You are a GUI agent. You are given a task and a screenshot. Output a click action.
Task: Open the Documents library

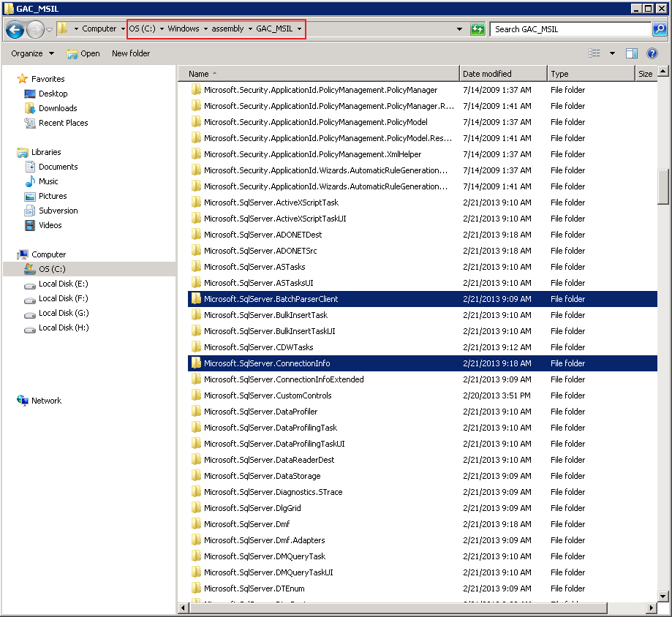(58, 167)
